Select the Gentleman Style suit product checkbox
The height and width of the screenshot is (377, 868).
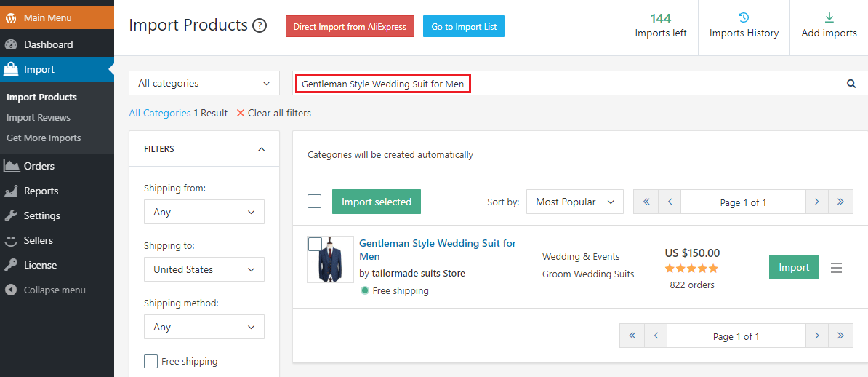click(316, 244)
